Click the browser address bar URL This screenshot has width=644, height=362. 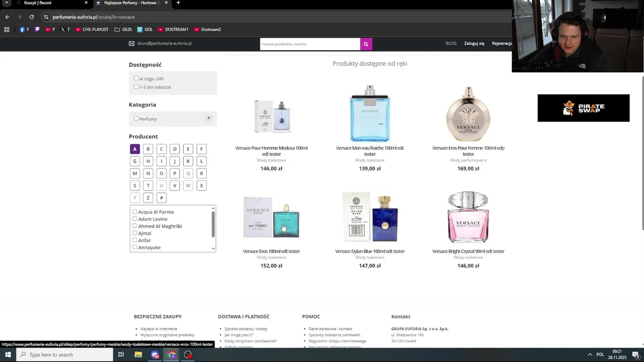point(94,17)
